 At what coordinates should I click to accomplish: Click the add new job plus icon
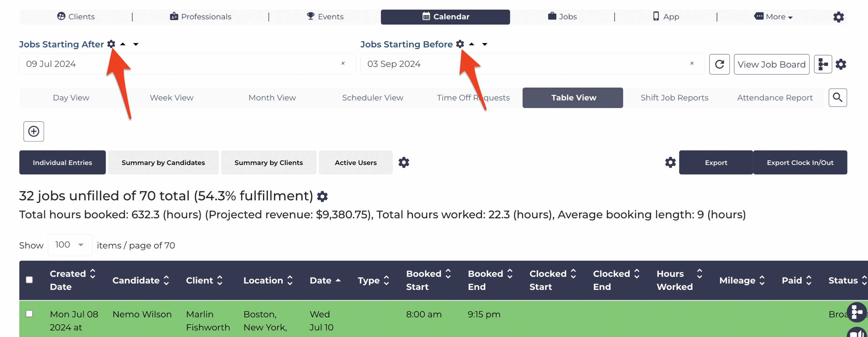point(33,131)
